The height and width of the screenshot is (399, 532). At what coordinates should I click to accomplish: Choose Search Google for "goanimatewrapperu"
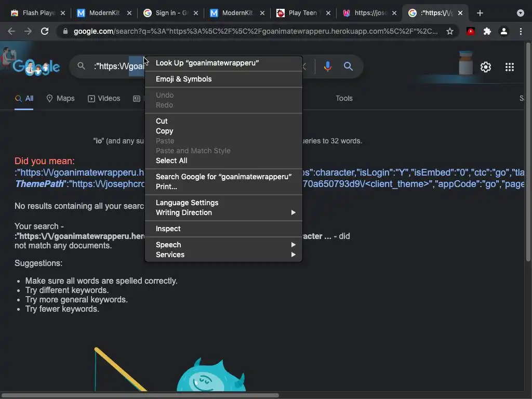[x=223, y=177]
